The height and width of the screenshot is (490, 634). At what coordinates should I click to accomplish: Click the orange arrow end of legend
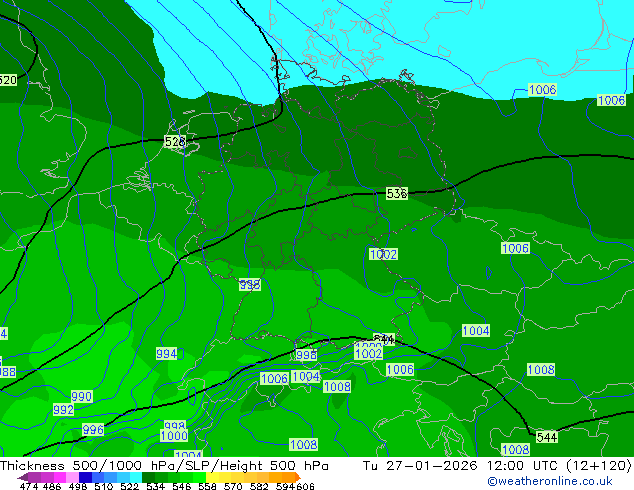298,477
